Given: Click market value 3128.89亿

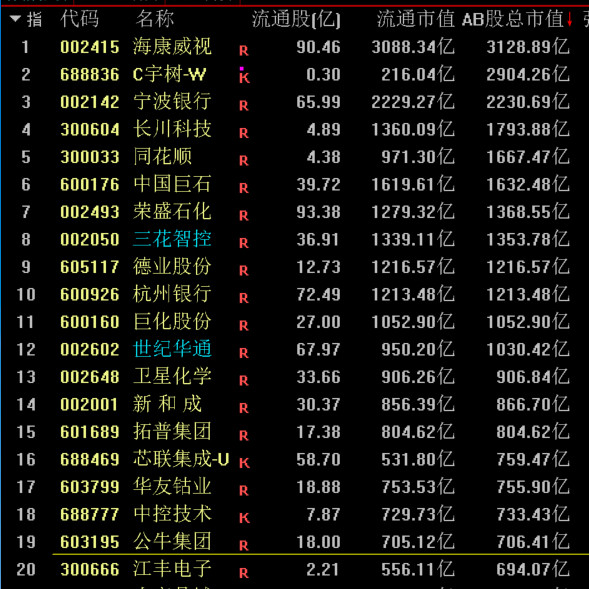Looking at the screenshot, I should tap(528, 47).
